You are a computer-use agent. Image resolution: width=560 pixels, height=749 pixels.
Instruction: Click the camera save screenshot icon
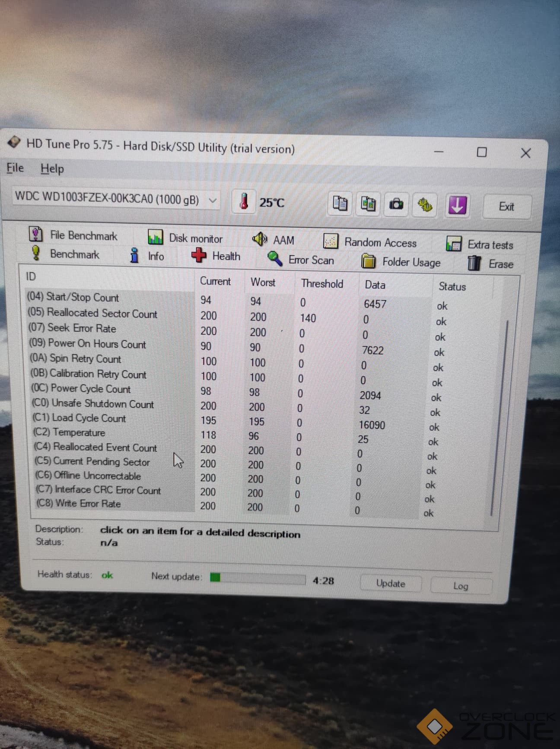396,204
